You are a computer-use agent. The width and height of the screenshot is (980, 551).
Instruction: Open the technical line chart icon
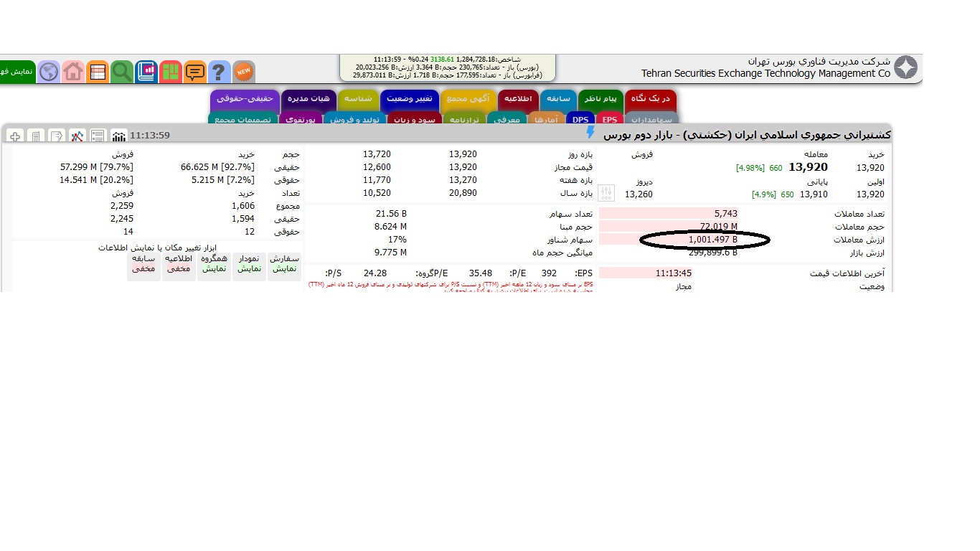tap(77, 136)
